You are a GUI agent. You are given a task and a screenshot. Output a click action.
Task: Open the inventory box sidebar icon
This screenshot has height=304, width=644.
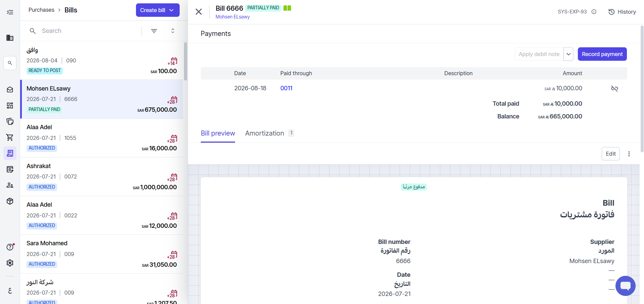pyautogui.click(x=10, y=201)
